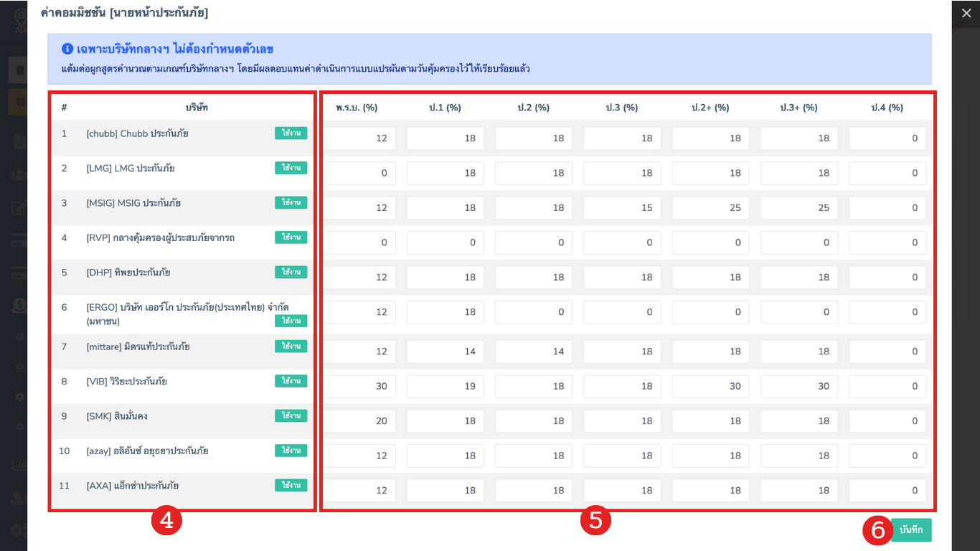Click the ป.3+ (%) column header
This screenshot has height=551, width=980.
pyautogui.click(x=799, y=108)
